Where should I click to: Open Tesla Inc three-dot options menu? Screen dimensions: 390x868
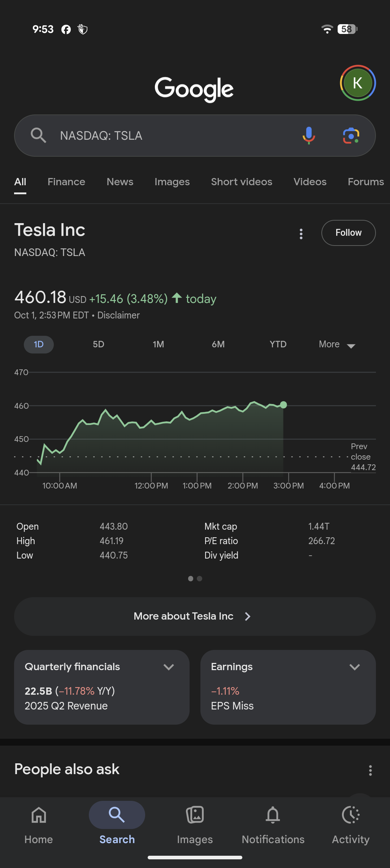[x=301, y=234]
